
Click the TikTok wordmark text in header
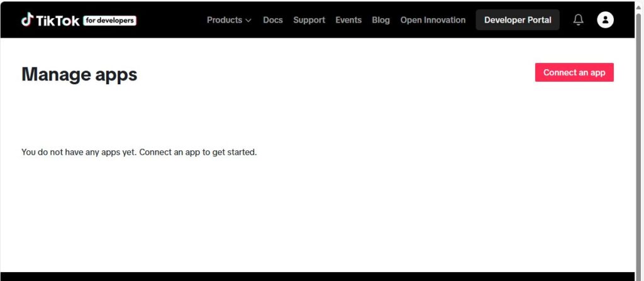tap(58, 21)
